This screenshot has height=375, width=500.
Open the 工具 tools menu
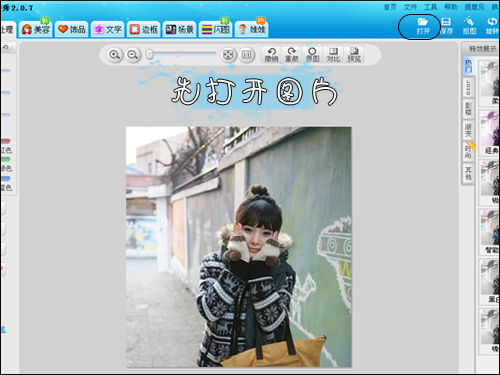pos(431,7)
